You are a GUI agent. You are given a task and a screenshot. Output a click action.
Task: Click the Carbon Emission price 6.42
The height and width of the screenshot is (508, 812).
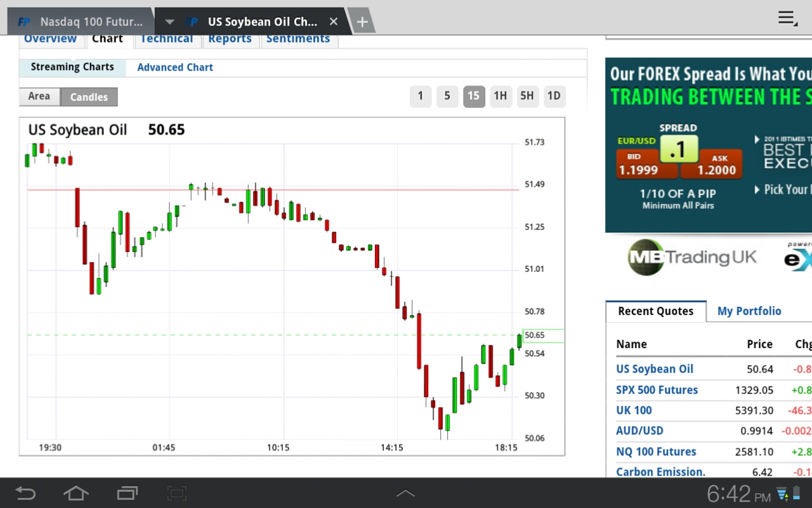coord(762,472)
